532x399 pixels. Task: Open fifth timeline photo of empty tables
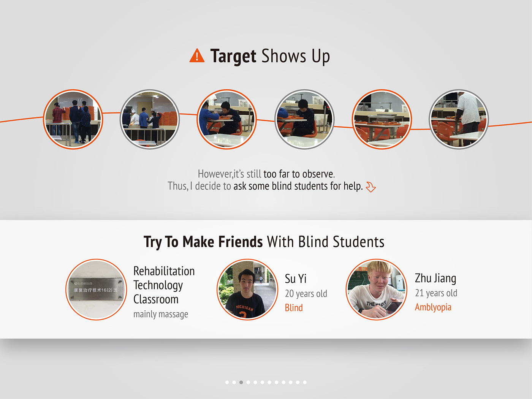382,119
